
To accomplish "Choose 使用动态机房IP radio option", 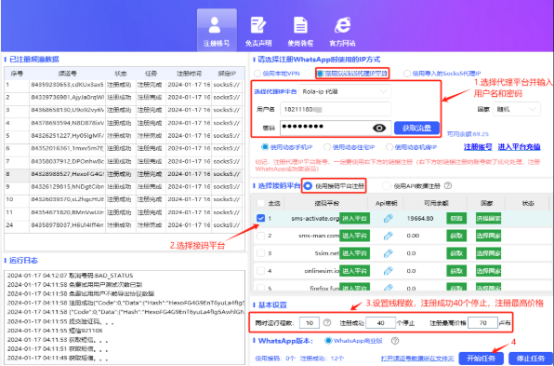I will [389, 147].
